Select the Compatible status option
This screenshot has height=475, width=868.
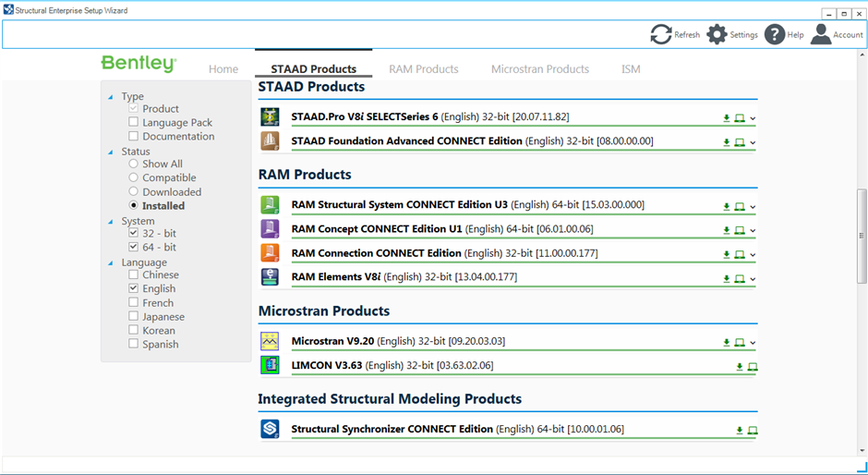(133, 177)
